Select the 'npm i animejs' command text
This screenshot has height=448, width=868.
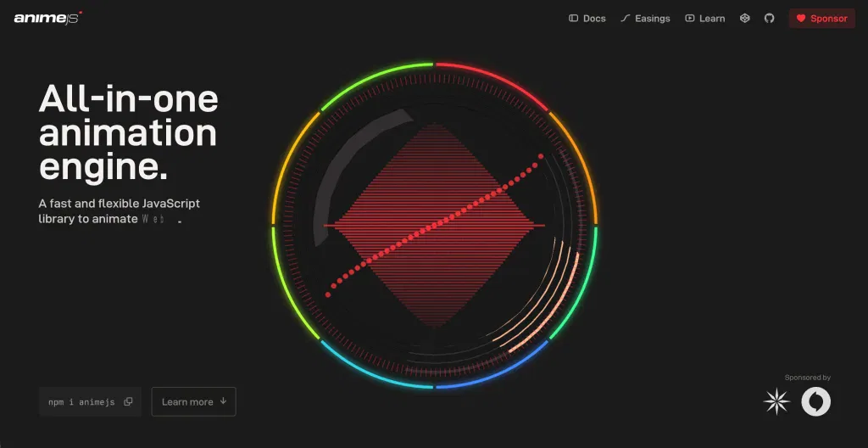(81, 402)
